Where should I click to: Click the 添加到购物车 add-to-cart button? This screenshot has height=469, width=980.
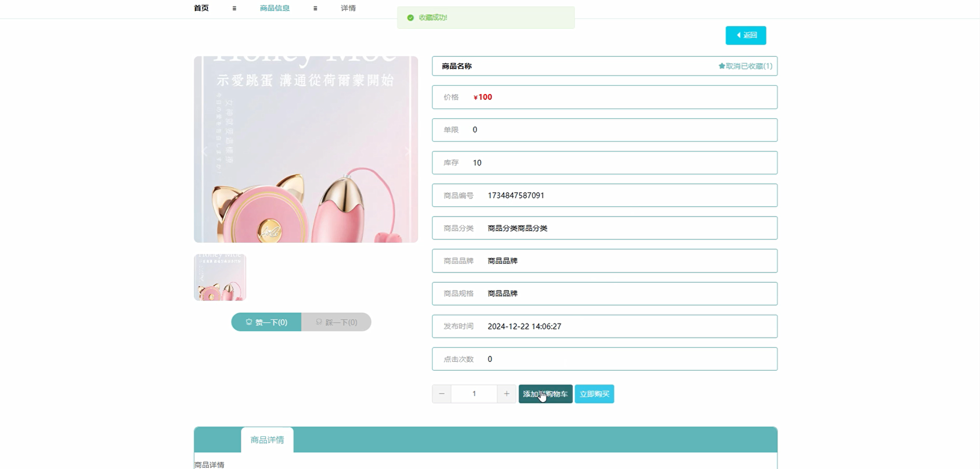pyautogui.click(x=545, y=394)
